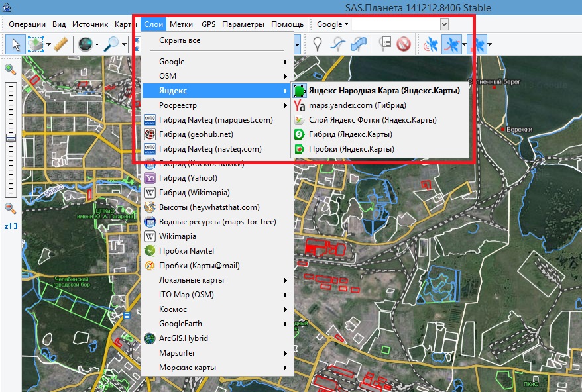Expand the Росреестр layers submenu
The height and width of the screenshot is (392, 582).
point(217,105)
